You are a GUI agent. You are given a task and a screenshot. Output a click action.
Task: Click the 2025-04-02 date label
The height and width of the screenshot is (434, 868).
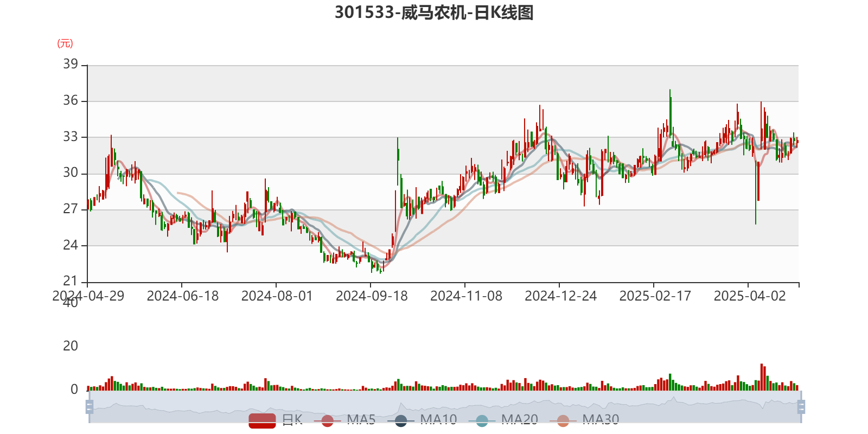point(749,296)
